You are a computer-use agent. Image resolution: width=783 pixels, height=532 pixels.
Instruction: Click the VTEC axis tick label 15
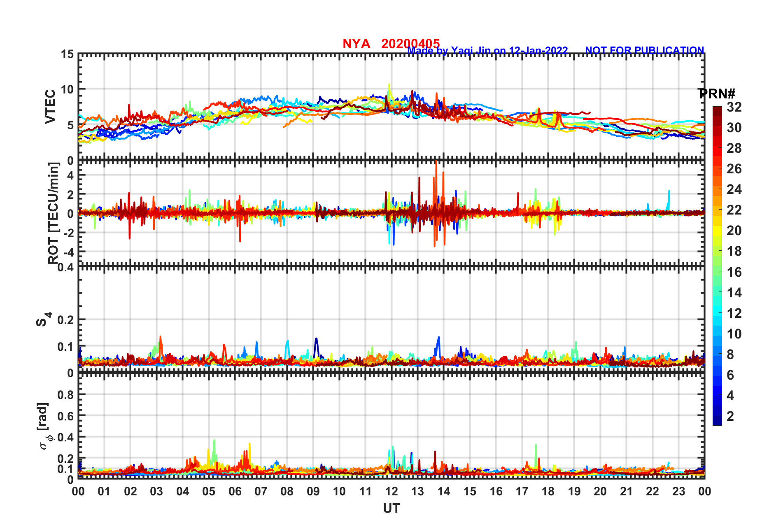[x=68, y=54]
